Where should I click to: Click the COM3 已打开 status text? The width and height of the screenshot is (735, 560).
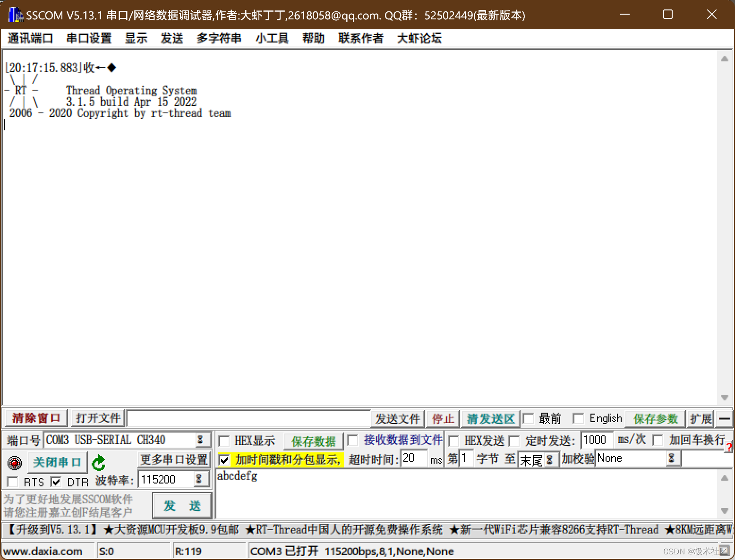click(352, 552)
